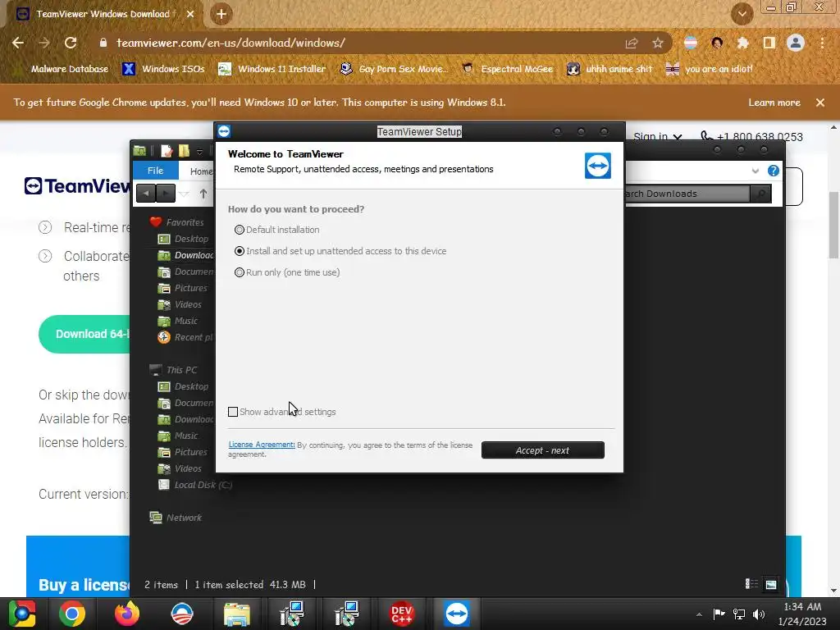Bookmark this page with the star
Screen dimensions: 840x630
(x=658, y=43)
